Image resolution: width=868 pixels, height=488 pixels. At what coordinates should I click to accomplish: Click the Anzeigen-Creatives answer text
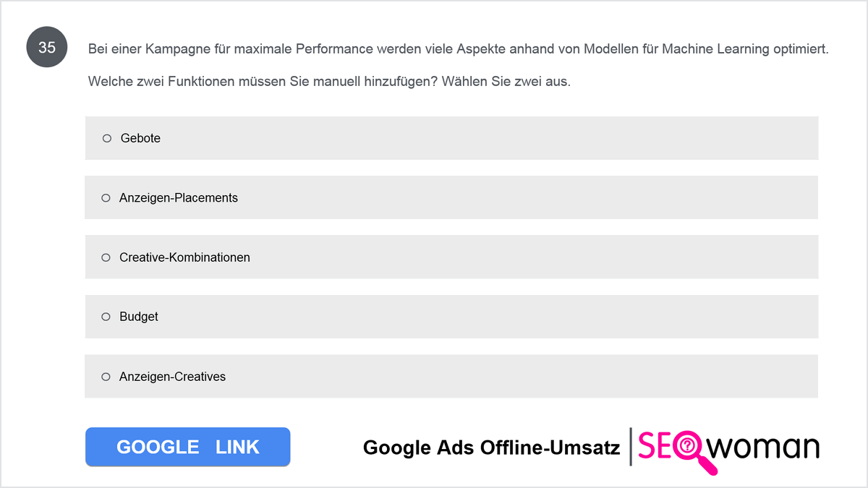(x=172, y=377)
